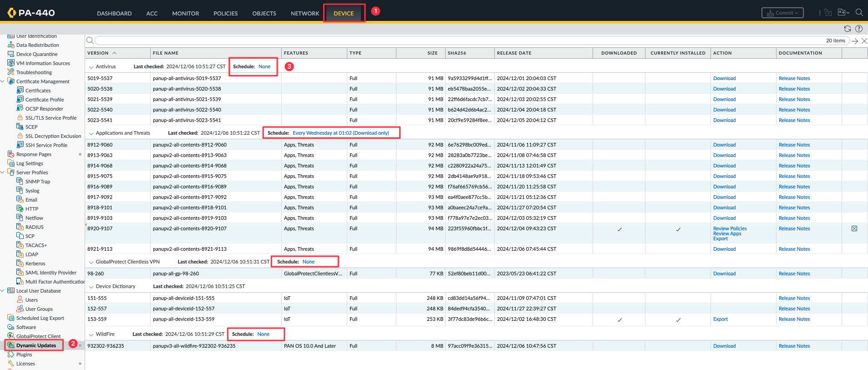Collapse the Antivirus section

(x=91, y=67)
